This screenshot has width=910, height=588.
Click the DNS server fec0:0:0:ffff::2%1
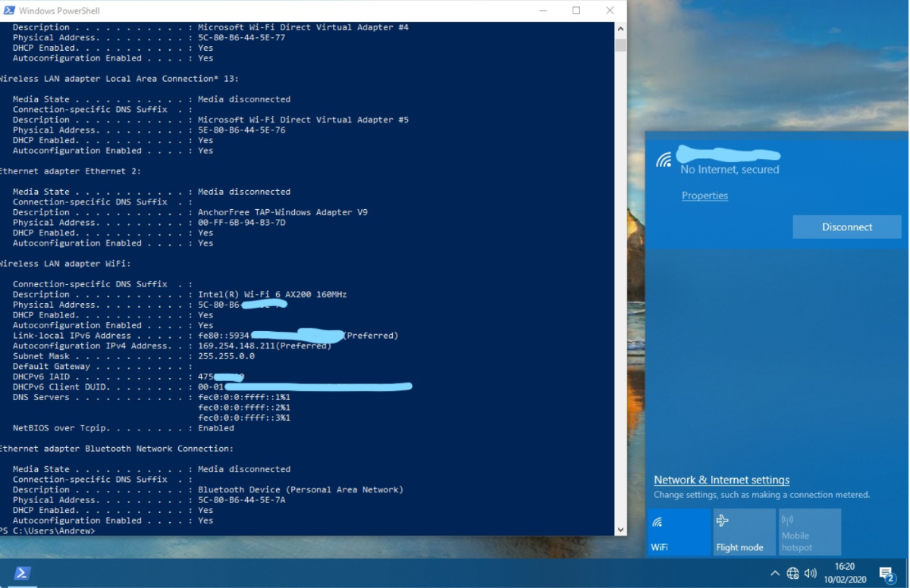click(x=244, y=407)
